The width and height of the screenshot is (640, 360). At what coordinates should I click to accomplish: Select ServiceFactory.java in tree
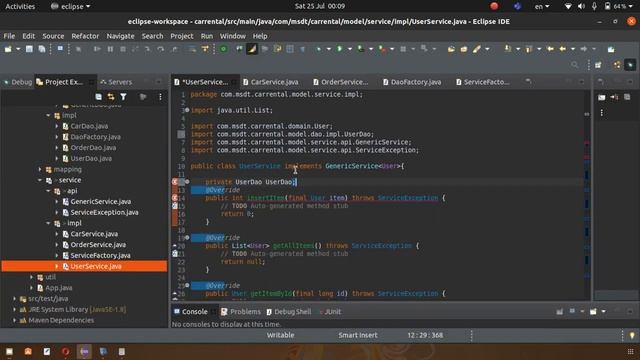point(100,256)
